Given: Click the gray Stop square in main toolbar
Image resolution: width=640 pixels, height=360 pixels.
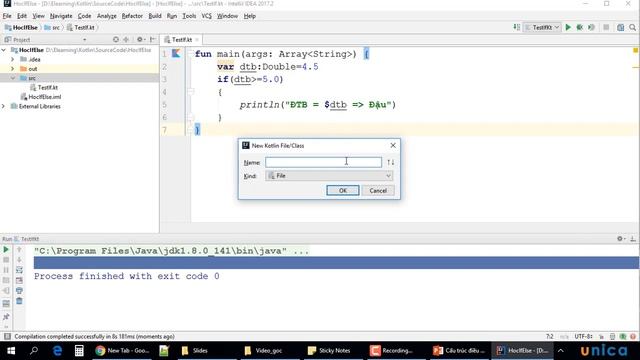Looking at the screenshot, I should 606,27.
